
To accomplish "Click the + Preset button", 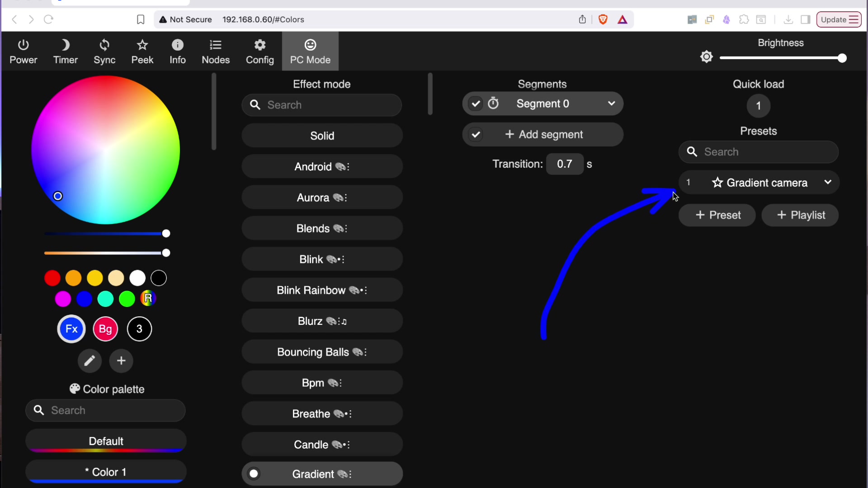I will click(717, 215).
